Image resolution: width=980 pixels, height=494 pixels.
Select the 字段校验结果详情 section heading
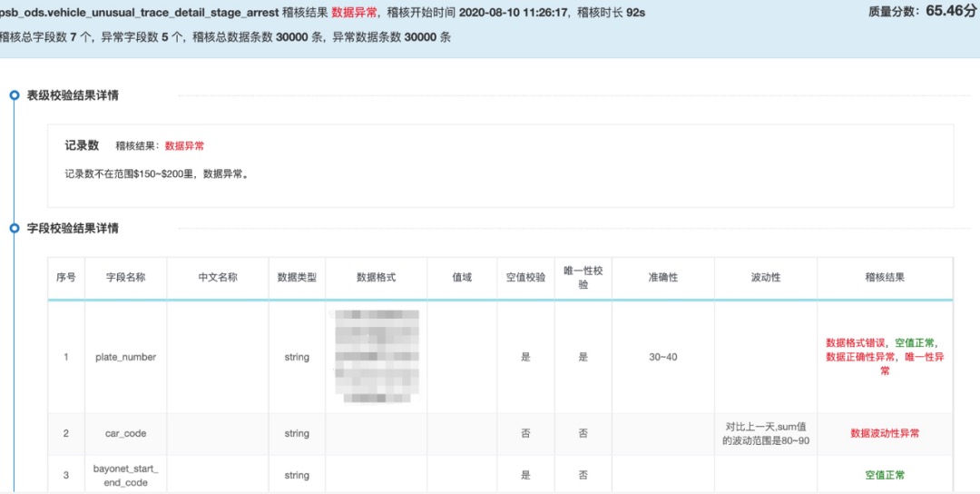73,228
